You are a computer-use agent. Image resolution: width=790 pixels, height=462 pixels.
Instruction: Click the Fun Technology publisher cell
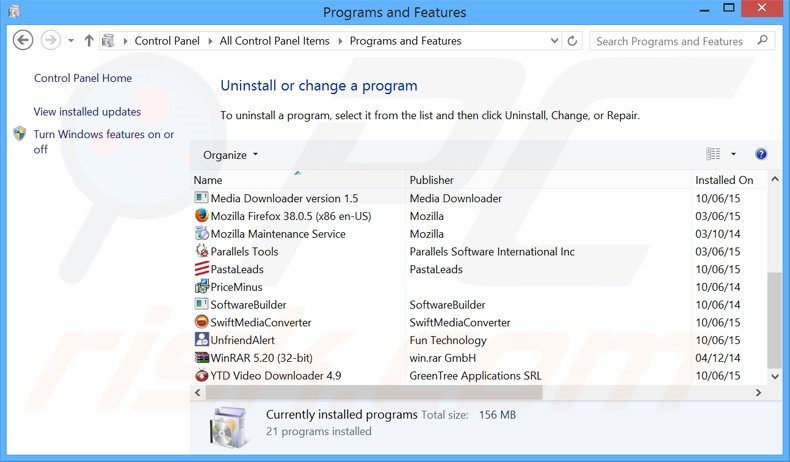coord(448,340)
